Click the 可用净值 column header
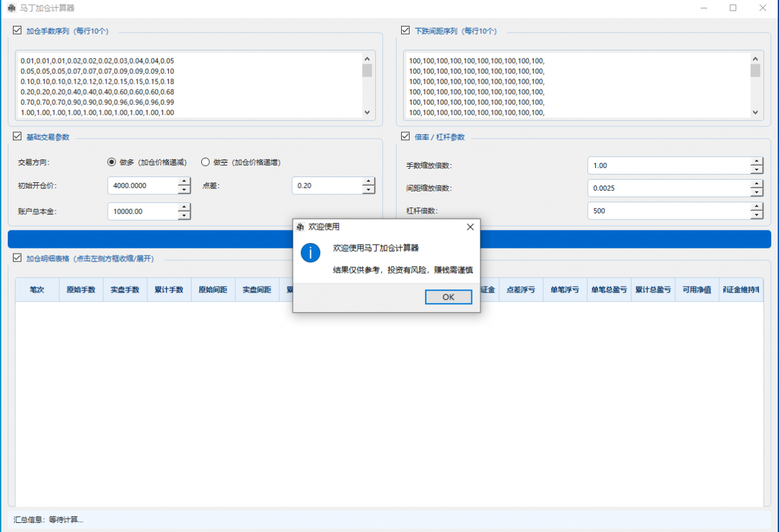 tap(697, 290)
